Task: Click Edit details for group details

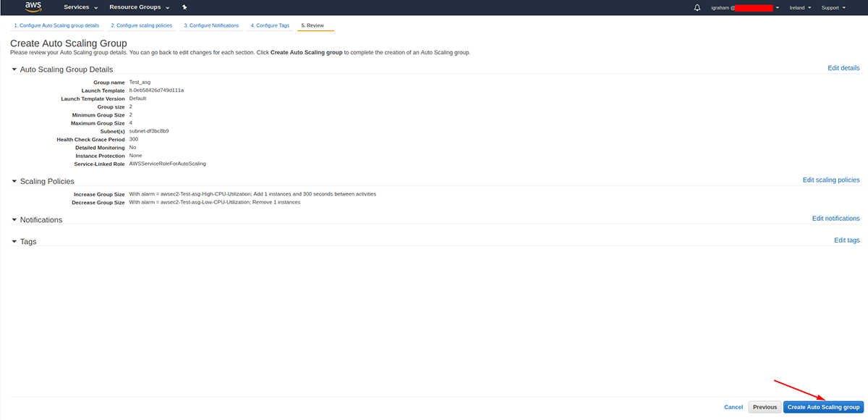Action: [844, 67]
